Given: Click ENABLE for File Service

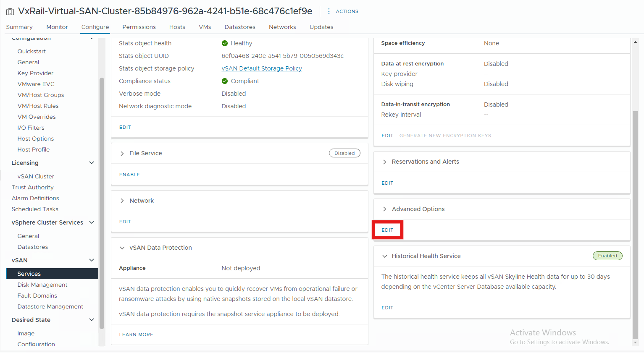Looking at the screenshot, I should (129, 175).
